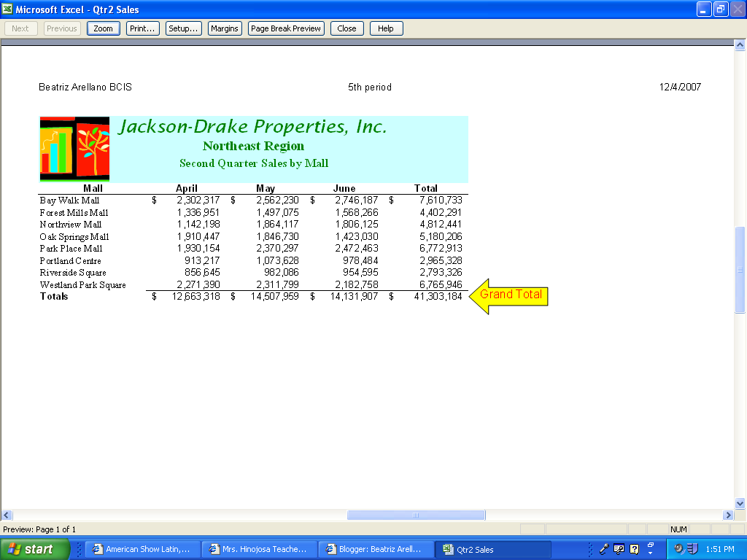747x560 pixels.
Task: Restore down the Excel window
Action: pos(721,9)
